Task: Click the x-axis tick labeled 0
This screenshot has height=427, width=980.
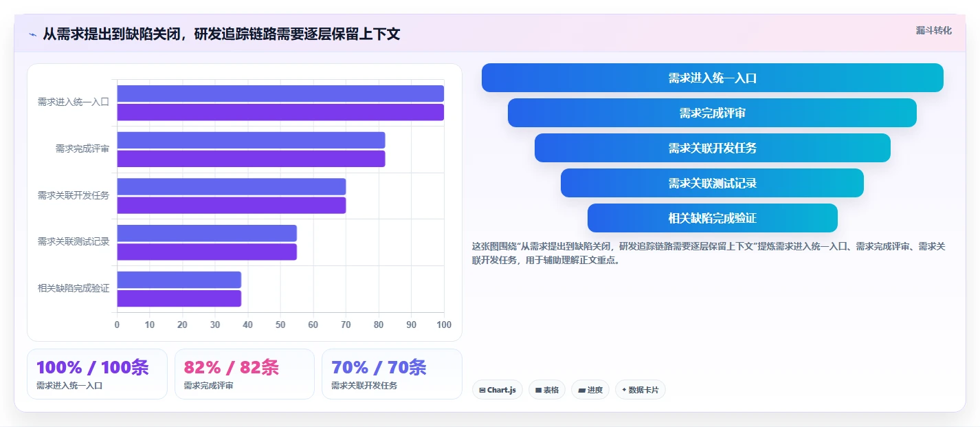Action: click(117, 325)
